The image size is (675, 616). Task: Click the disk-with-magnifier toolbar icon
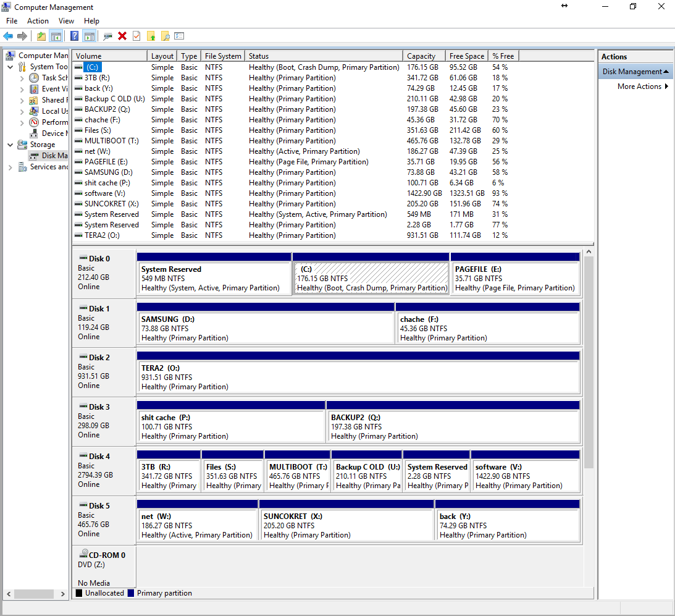(107, 36)
